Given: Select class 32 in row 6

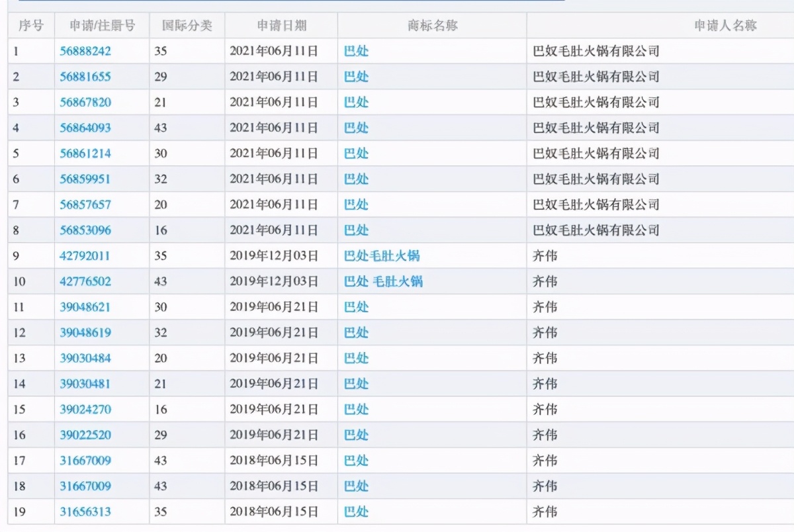Looking at the screenshot, I should pyautogui.click(x=161, y=179).
